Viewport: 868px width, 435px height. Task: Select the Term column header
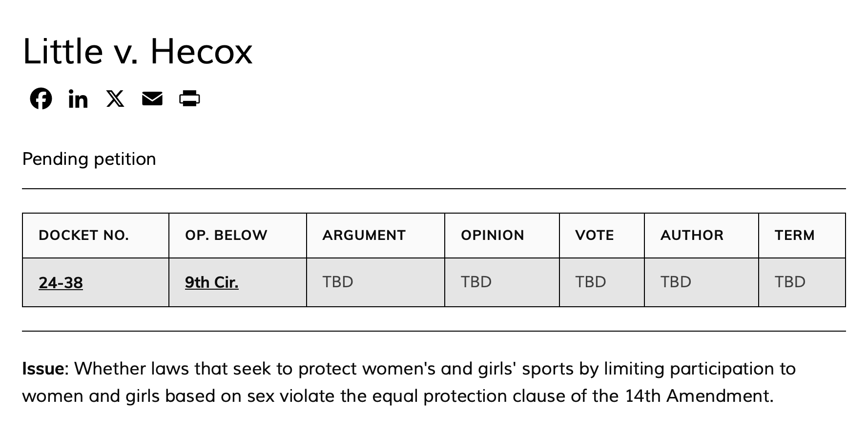coord(794,236)
